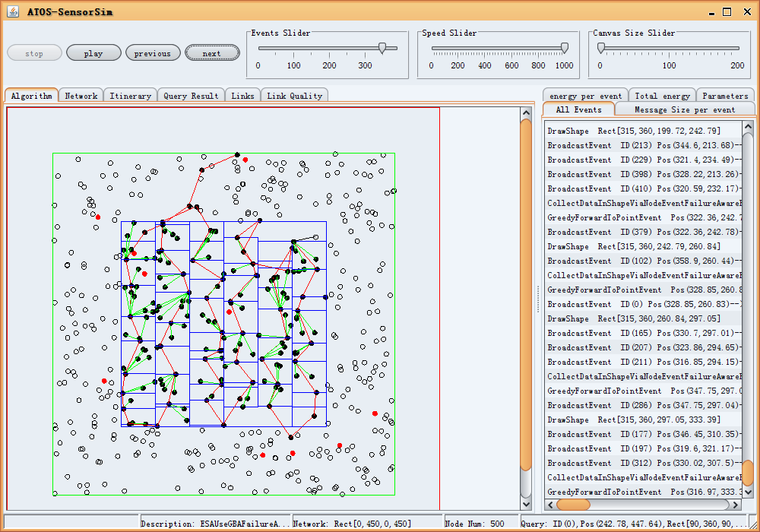View the Parameters tab
Viewport: 760px width, 532px height.
[725, 96]
